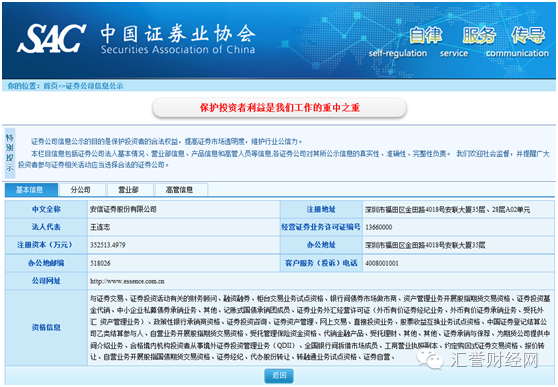
Task: Select customer service phone 4008001001
Action: pos(382,263)
